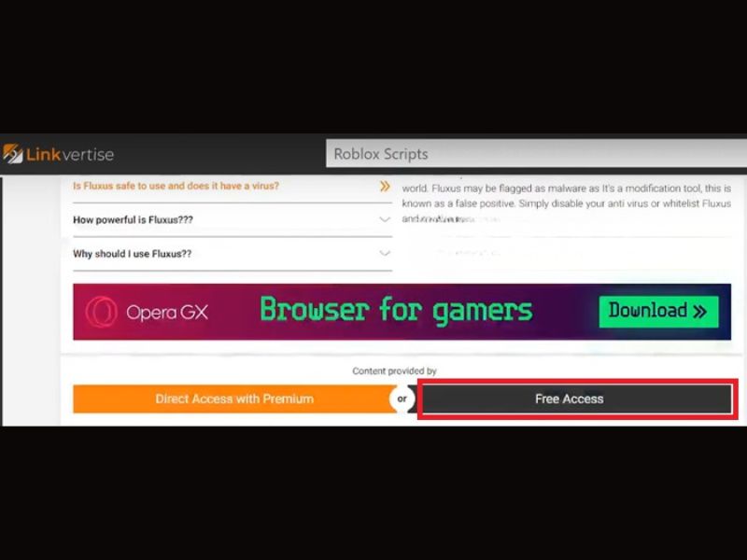Click the 'Opera GX' brand name in the banner
Screen dimensions: 747x560
pos(167,313)
